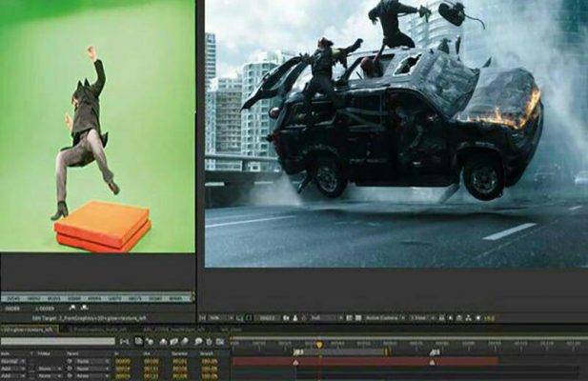588x381 pixels.
Task: Click the live update icon in timeline toolbar
Action: 139,342
